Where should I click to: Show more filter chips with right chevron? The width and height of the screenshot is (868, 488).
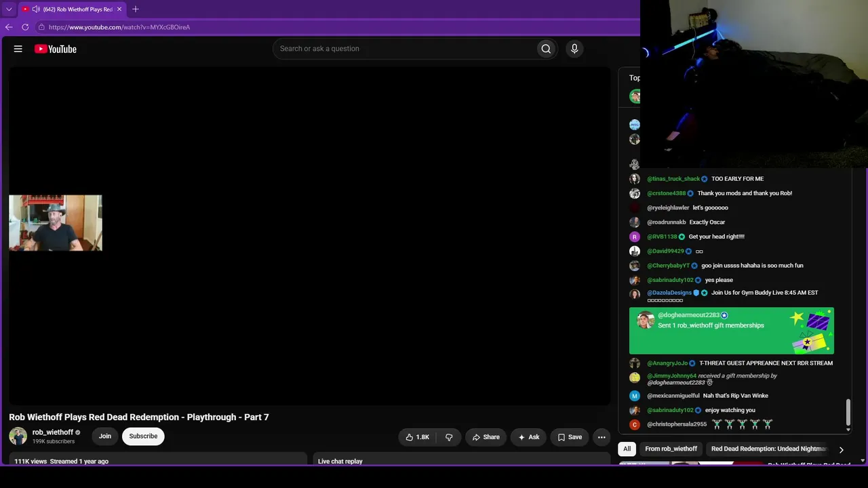point(842,449)
